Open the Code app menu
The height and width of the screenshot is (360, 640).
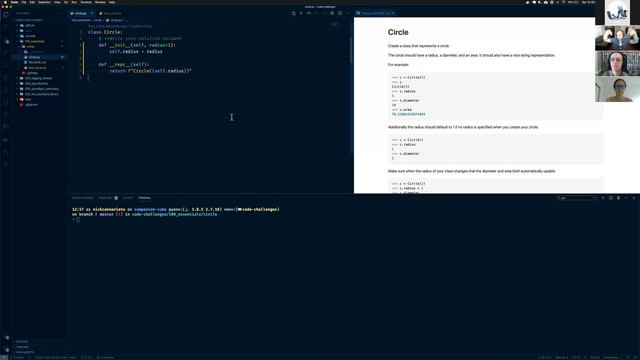click(x=14, y=2)
